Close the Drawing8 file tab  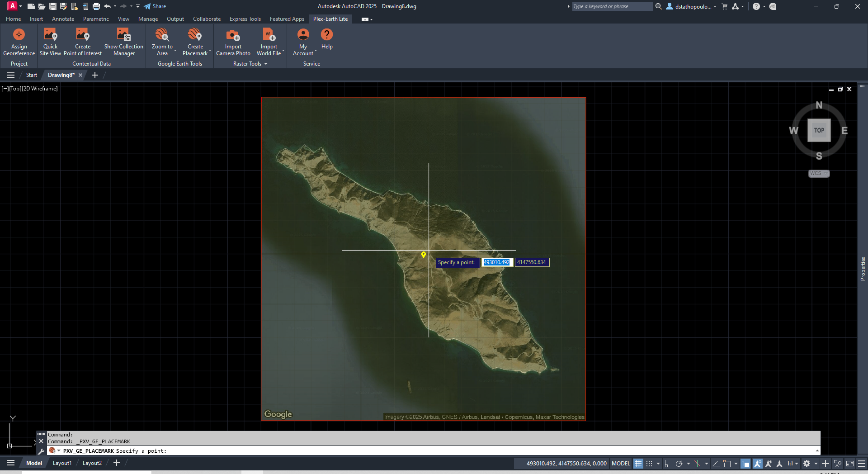(80, 75)
